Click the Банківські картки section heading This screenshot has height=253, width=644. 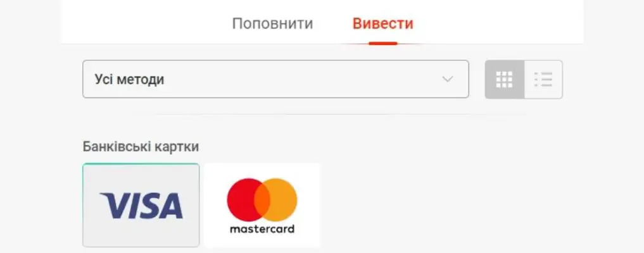coord(141,146)
